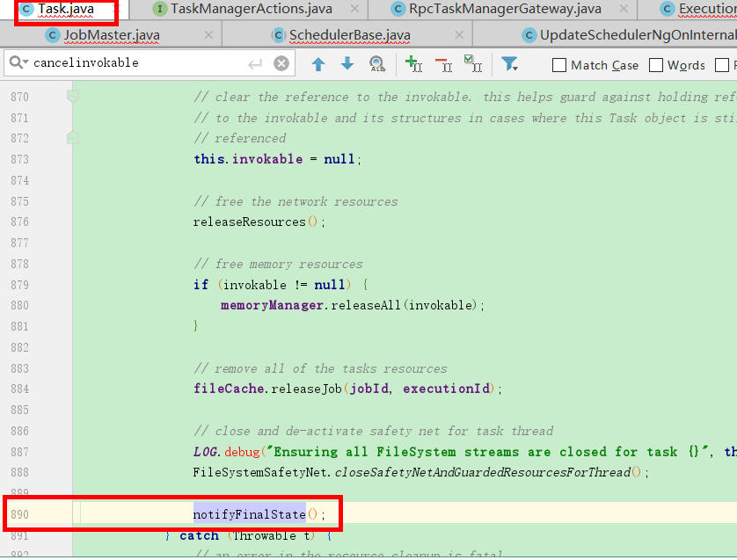The height and width of the screenshot is (560, 737).
Task: Close the JobMaster.java tab
Action: point(208,35)
